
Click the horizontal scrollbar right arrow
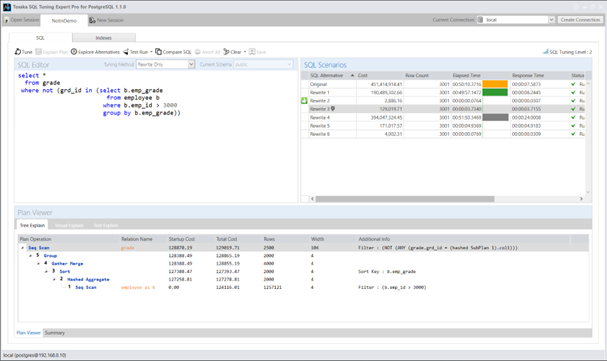(581, 199)
